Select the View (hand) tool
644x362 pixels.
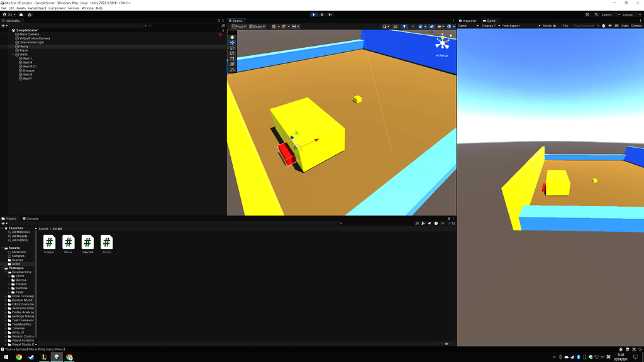pyautogui.click(x=233, y=37)
